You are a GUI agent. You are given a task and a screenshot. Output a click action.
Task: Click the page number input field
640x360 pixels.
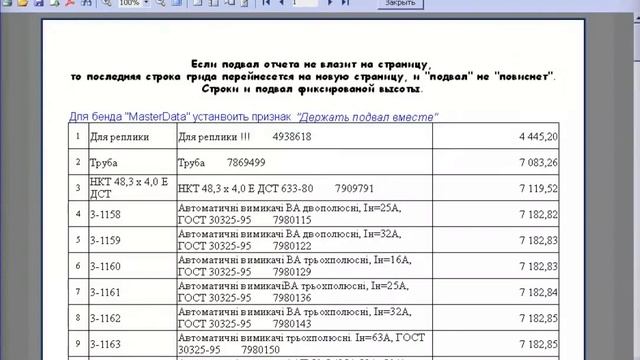(304, 3)
